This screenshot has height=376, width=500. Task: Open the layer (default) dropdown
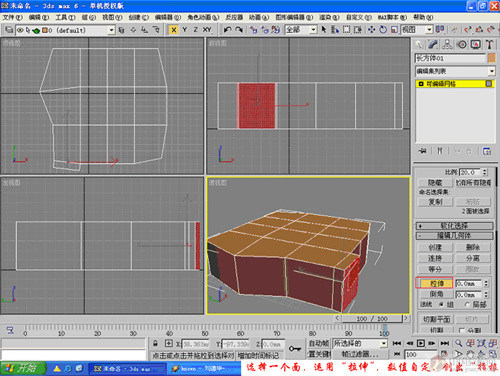[x=112, y=30]
